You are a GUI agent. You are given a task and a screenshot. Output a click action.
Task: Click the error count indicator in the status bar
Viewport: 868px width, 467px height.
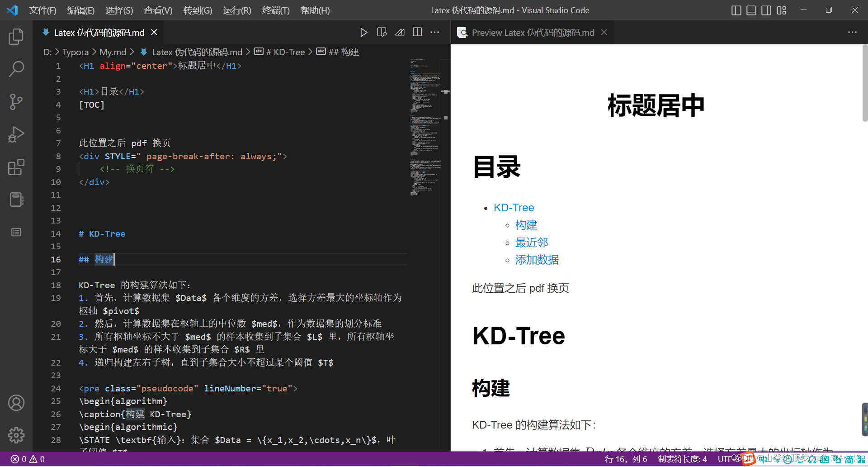pyautogui.click(x=19, y=459)
